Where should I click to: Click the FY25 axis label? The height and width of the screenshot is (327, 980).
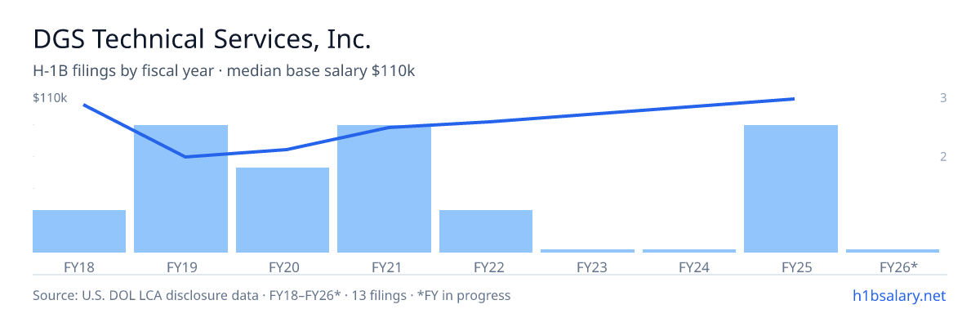[x=791, y=267]
